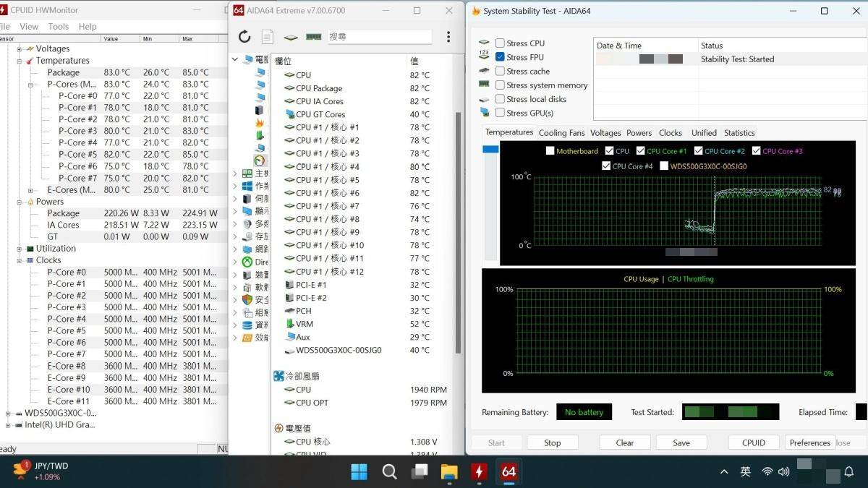Click the Stress GPU(s) monitor icon

pos(485,112)
